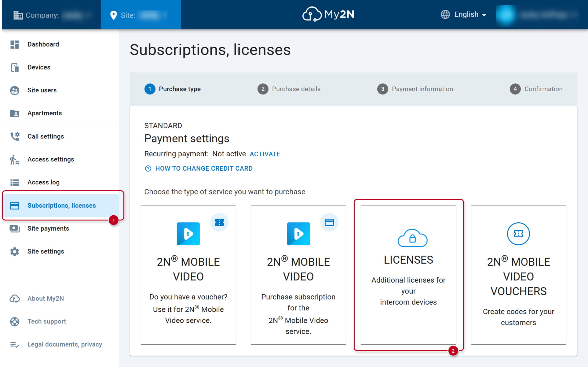Image resolution: width=588 pixels, height=367 pixels.
Task: Click the About My2N cloud icon
Action: click(x=15, y=298)
